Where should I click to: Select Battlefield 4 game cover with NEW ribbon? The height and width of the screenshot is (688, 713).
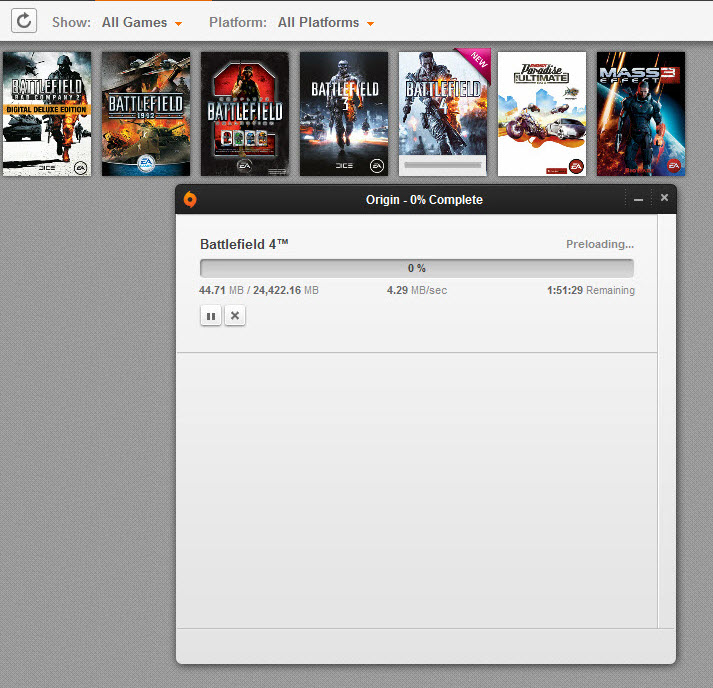[x=443, y=114]
